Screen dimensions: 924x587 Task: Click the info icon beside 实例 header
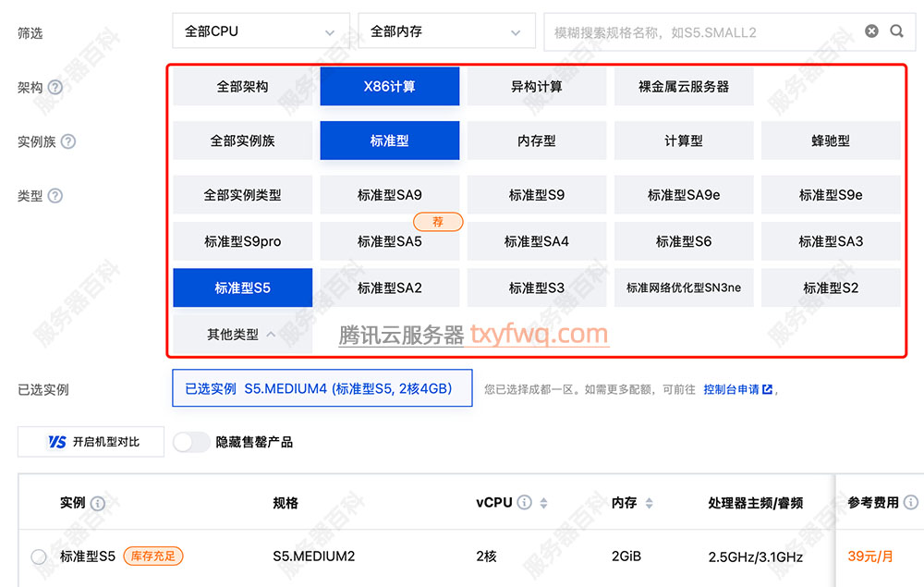coord(98,503)
